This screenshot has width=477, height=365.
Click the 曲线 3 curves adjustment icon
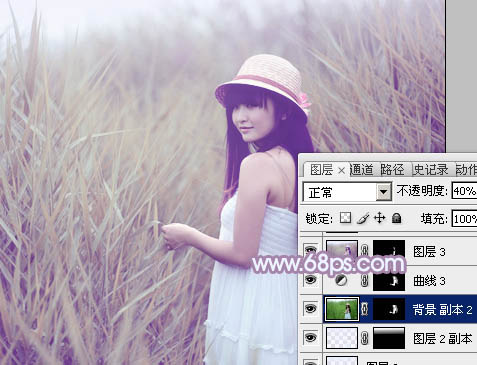[341, 280]
